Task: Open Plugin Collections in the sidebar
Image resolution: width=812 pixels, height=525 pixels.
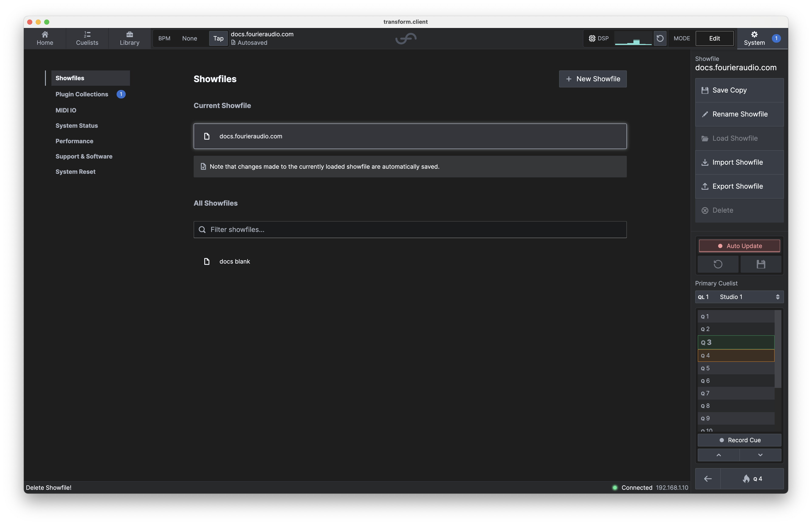Action: pos(82,94)
